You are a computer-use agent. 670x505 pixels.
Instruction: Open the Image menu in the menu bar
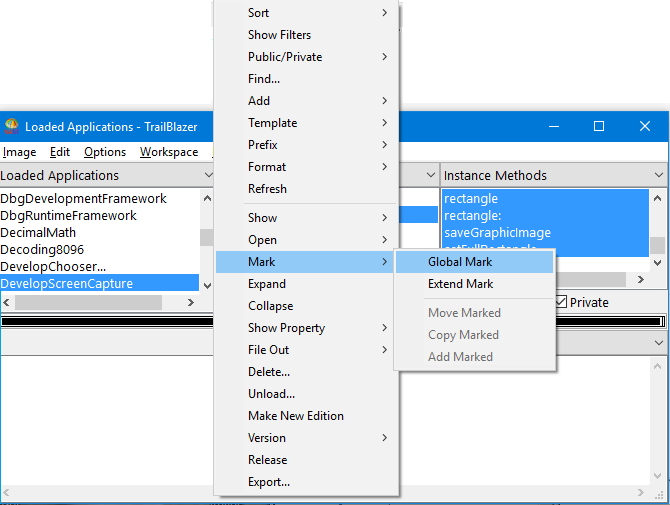pos(19,152)
